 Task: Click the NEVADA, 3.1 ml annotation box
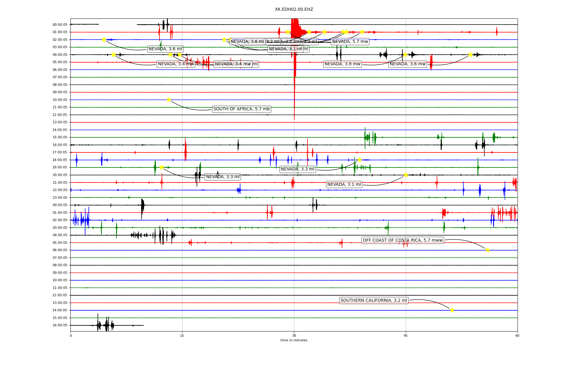click(344, 185)
